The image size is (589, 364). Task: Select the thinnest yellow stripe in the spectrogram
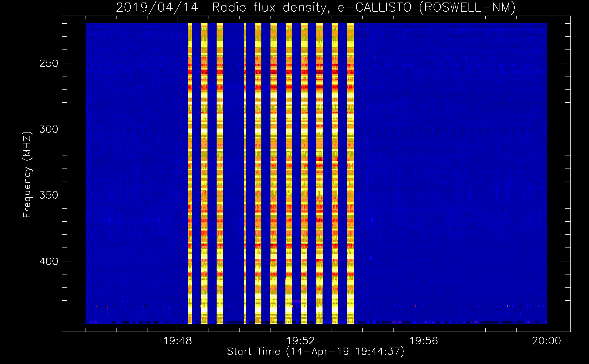245,175
